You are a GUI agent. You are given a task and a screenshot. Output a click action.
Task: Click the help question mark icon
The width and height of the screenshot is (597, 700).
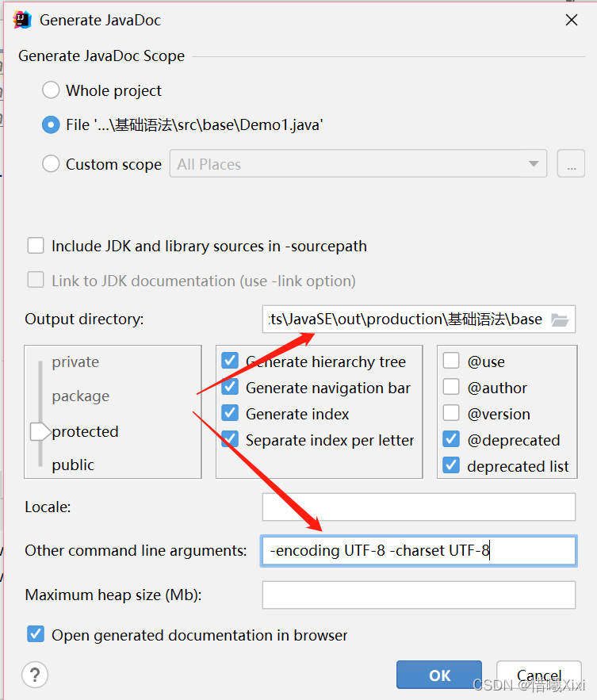click(35, 675)
